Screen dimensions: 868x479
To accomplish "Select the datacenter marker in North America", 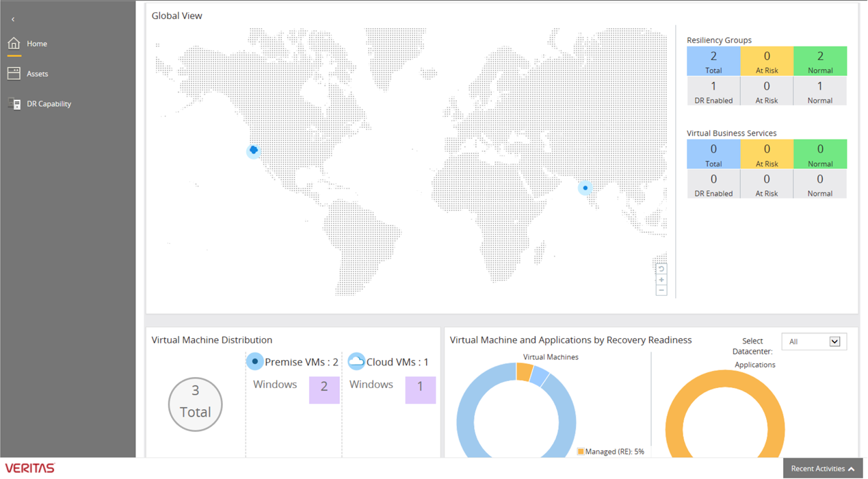I will pos(254,151).
